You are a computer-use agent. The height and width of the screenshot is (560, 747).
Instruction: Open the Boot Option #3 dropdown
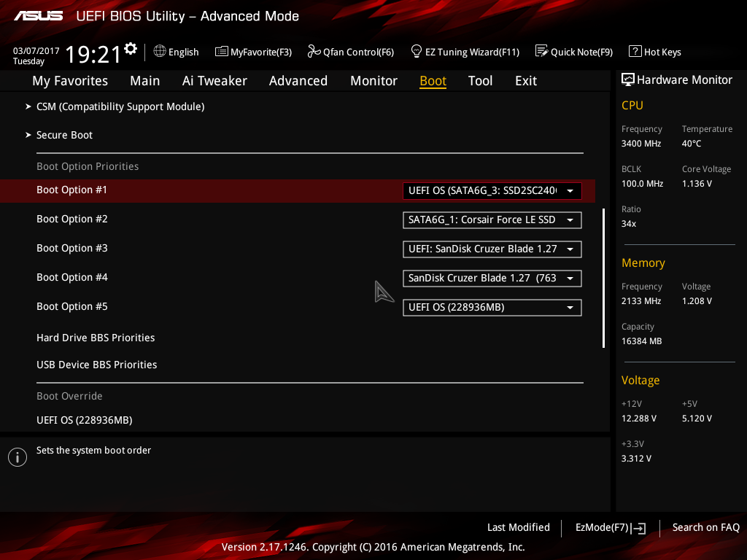tap(492, 249)
